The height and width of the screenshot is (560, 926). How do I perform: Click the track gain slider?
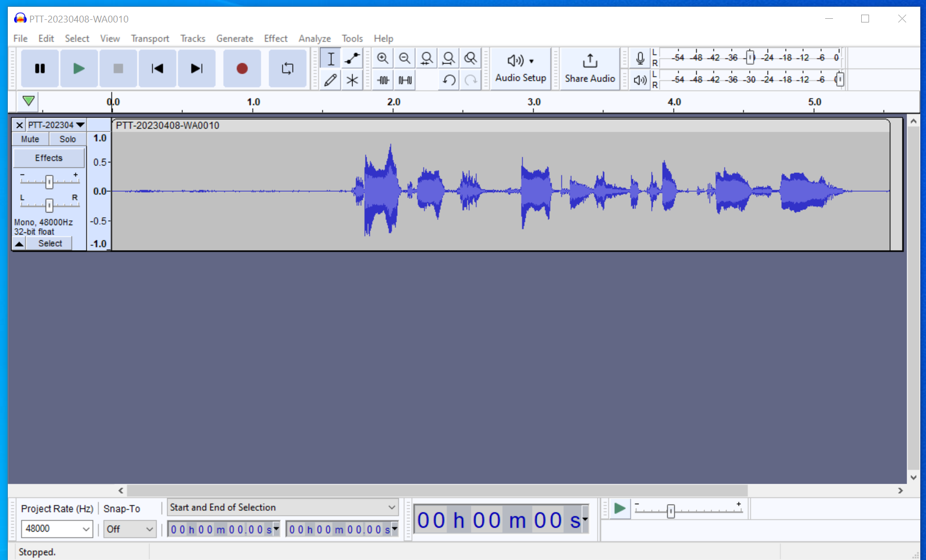(49, 181)
